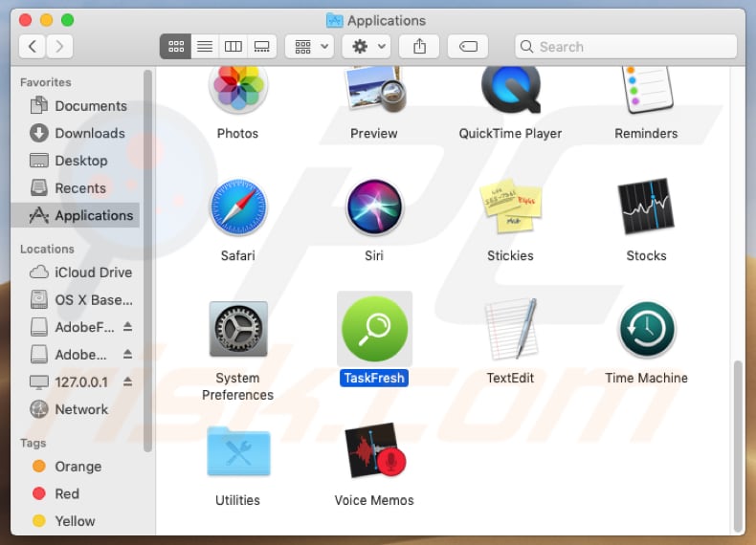Viewport: 756px width, 545px height.
Task: Select the Voice Memos icon
Action: [375, 450]
